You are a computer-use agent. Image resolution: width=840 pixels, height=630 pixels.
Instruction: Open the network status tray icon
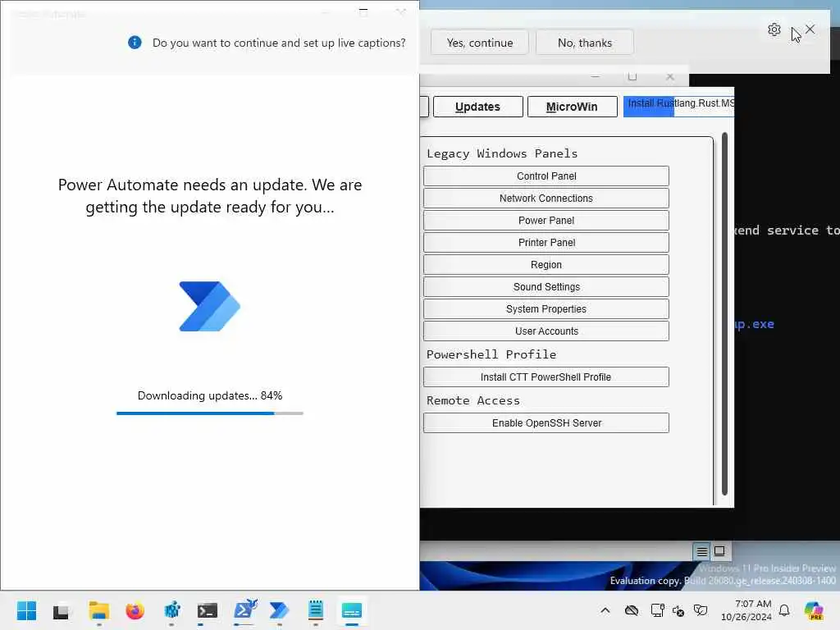657,610
